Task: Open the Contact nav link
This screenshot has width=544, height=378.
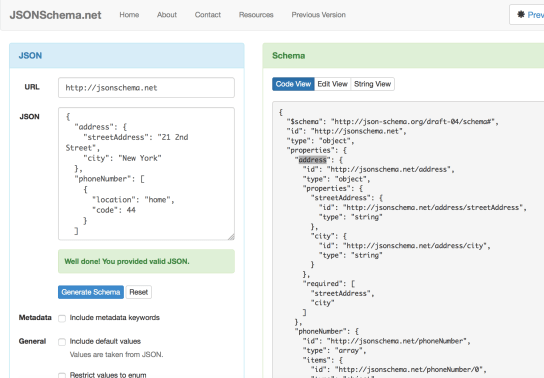Action: coord(208,15)
